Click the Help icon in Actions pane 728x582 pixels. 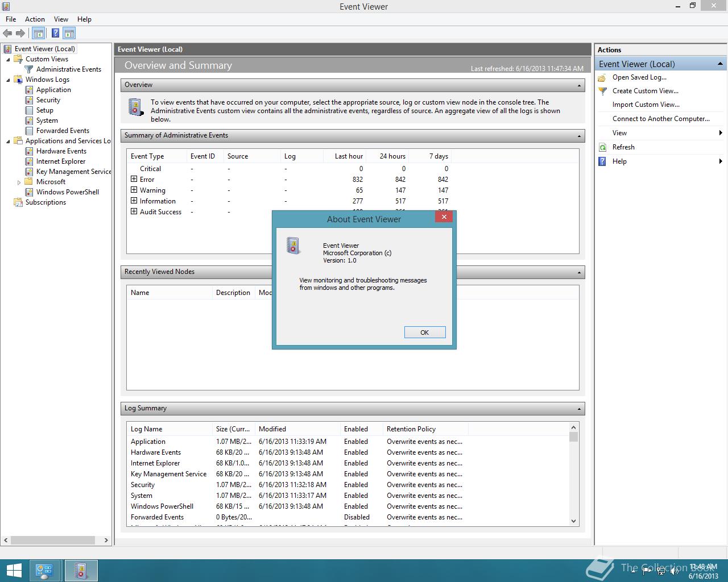(x=603, y=161)
